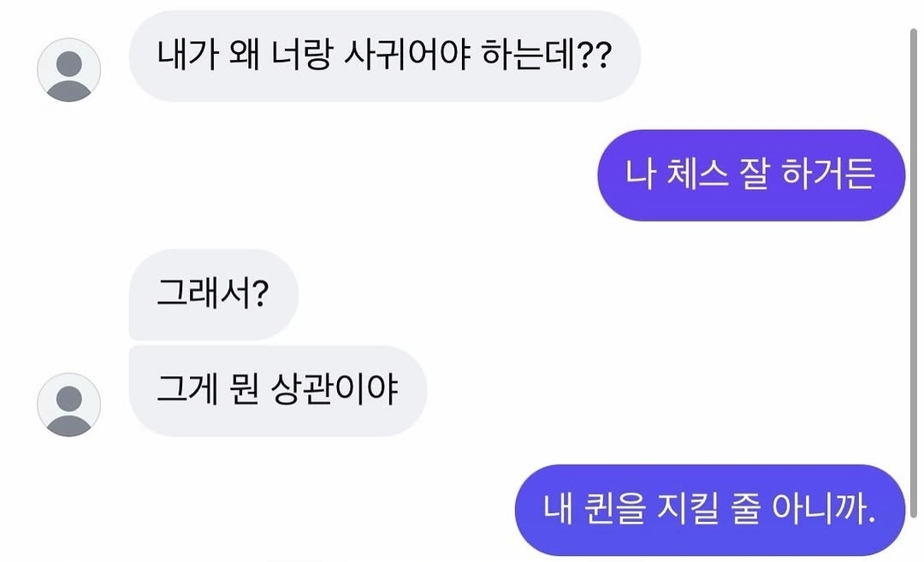924x562 pixels.
Task: Click the double question marks ending the first message
Action: [x=594, y=56]
